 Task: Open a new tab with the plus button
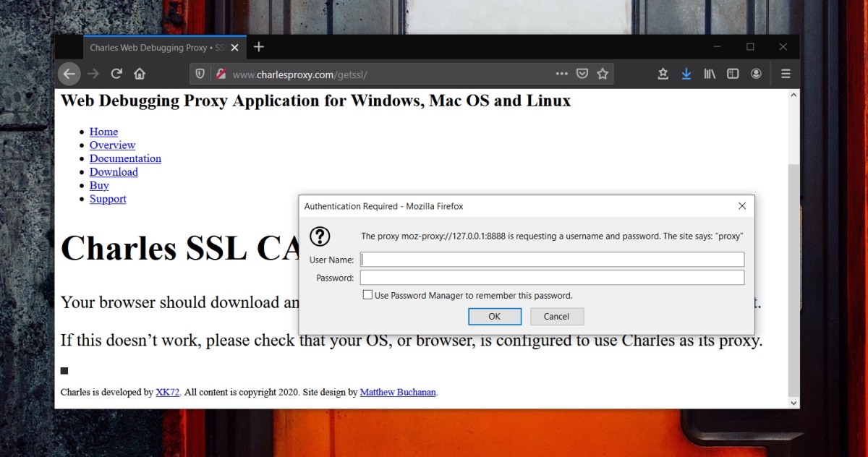(x=259, y=46)
